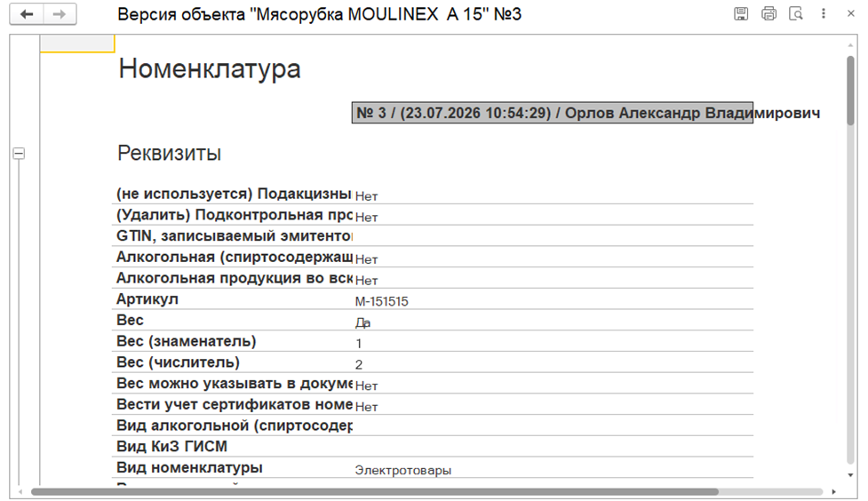
Task: Collapse the Реквизиты group
Action: pyautogui.click(x=19, y=154)
